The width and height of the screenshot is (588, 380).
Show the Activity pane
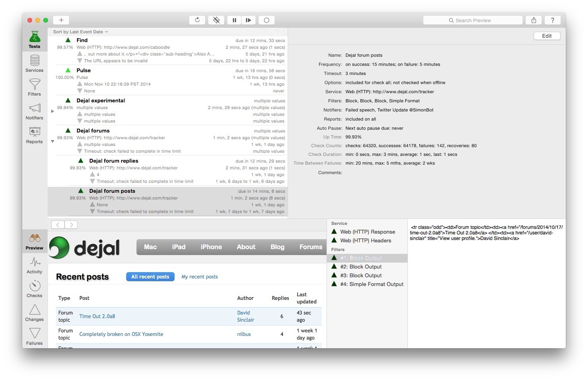point(35,265)
